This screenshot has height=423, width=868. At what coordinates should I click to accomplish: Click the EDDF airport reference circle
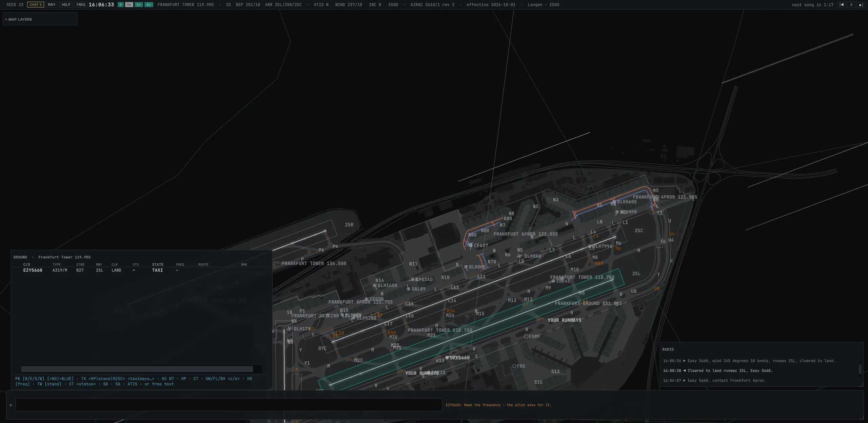coord(526,337)
